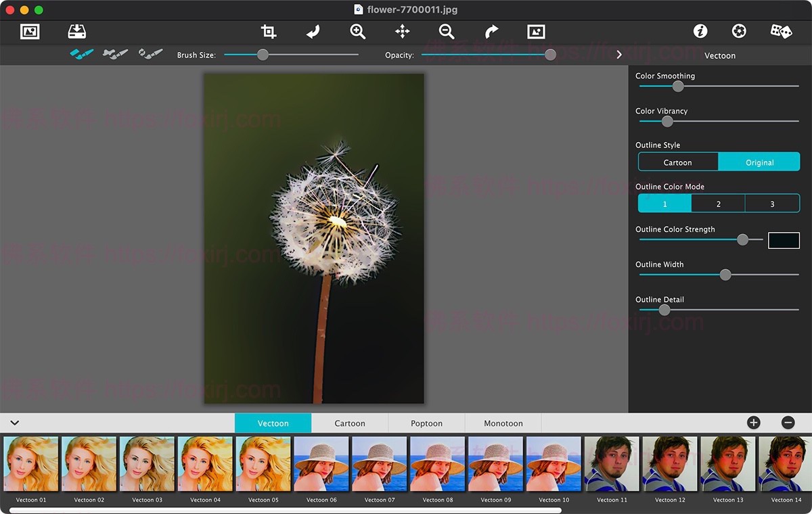Open the Outline Color Strength color swatch
The image size is (812, 514).
pos(784,240)
